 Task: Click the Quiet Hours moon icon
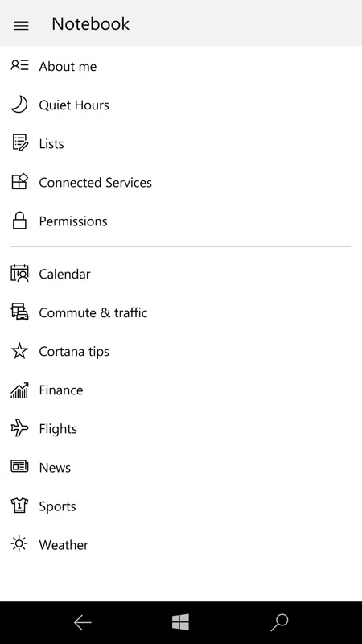[19, 105]
